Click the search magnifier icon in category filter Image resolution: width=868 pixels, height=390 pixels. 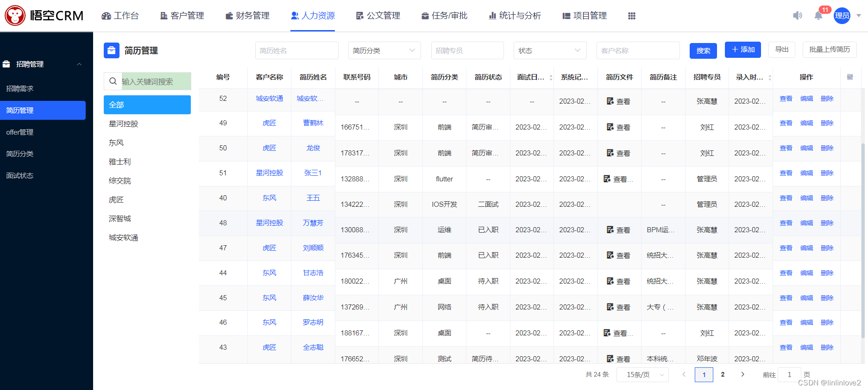point(113,81)
